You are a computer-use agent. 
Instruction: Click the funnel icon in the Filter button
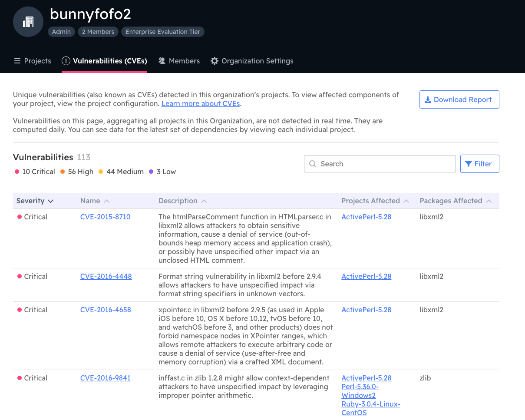pyautogui.click(x=469, y=164)
